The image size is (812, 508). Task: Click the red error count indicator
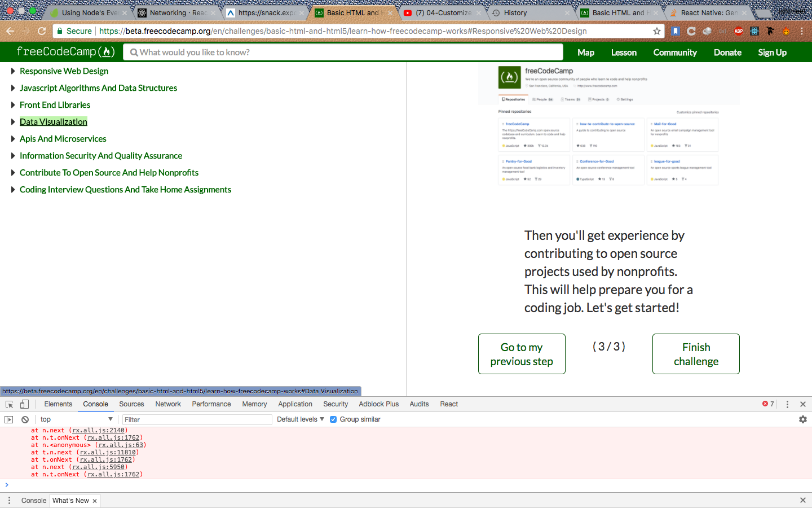[768, 404]
